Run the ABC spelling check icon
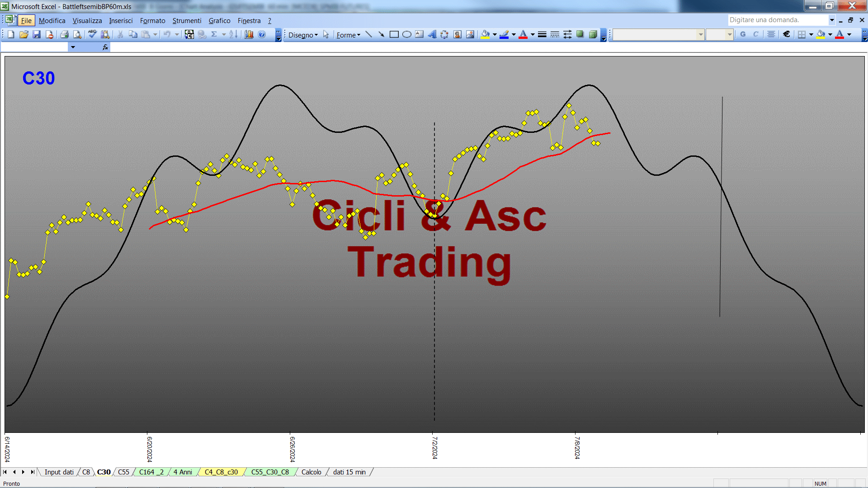 [92, 34]
